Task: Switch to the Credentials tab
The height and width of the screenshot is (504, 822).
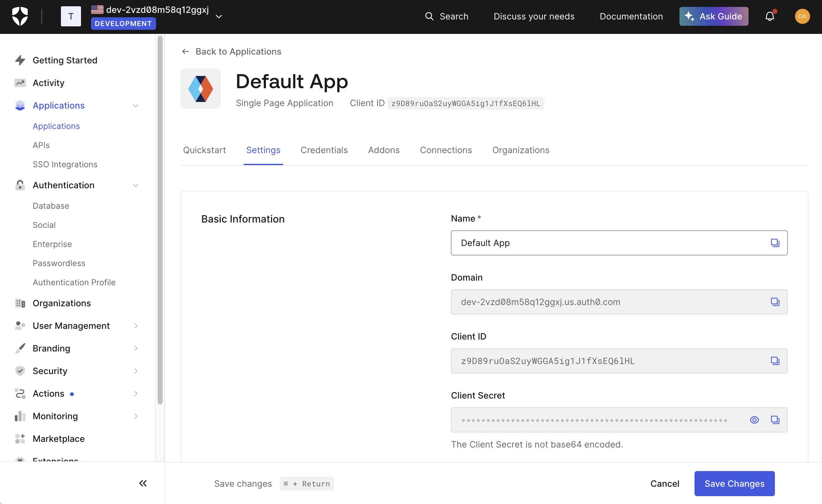Action: point(324,150)
